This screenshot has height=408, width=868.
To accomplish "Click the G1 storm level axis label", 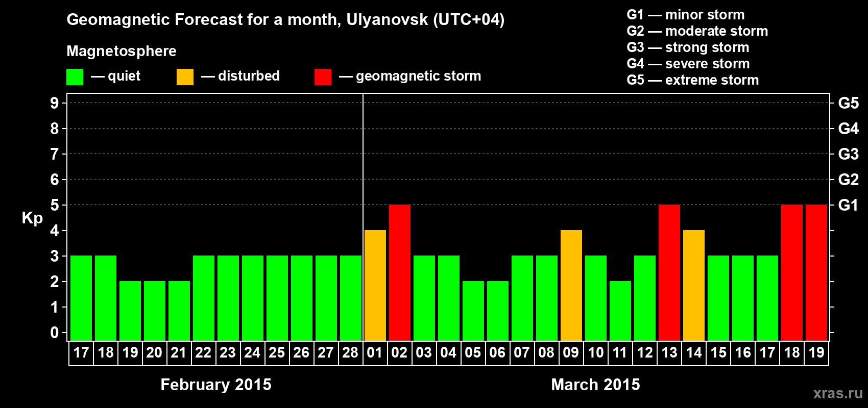I will coord(848,205).
